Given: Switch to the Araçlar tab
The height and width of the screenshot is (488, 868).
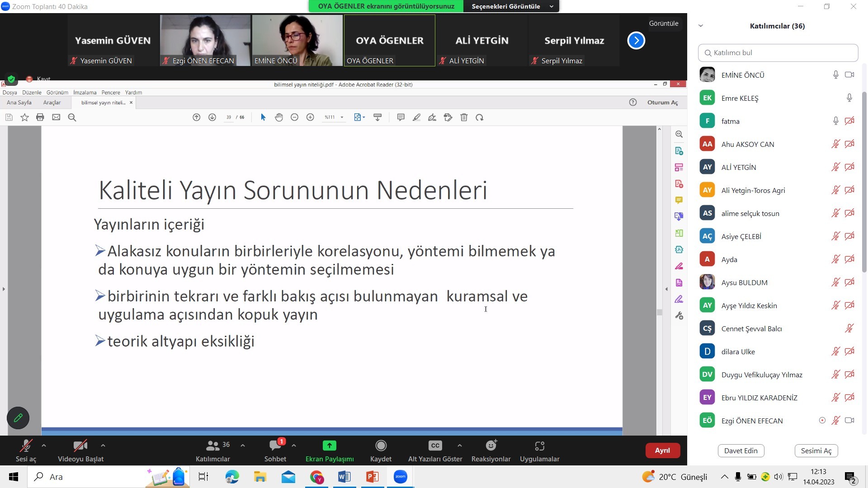Looking at the screenshot, I should click(x=52, y=103).
